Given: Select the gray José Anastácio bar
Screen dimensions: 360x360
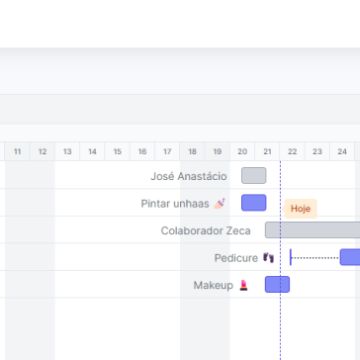Looking at the screenshot, I should click(254, 176).
